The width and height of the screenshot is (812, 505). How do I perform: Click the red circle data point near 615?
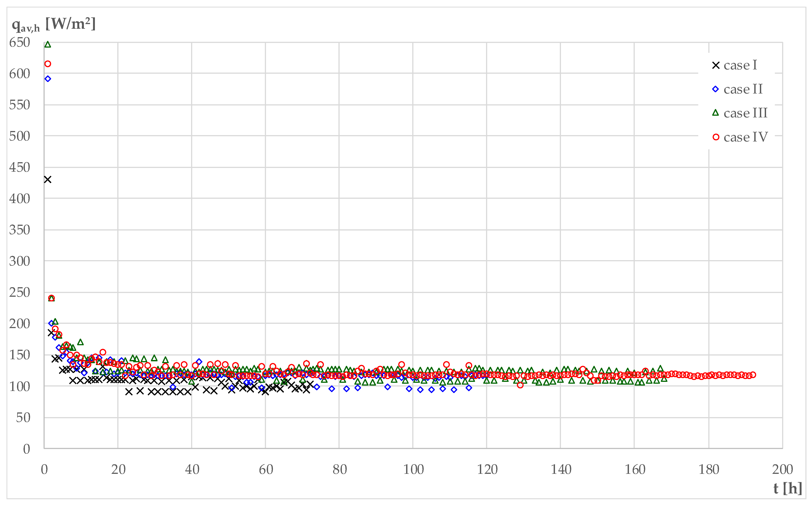[48, 64]
